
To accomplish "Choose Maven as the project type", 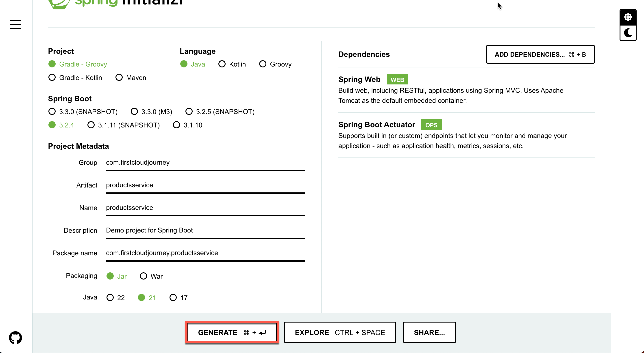I will click(x=131, y=78).
